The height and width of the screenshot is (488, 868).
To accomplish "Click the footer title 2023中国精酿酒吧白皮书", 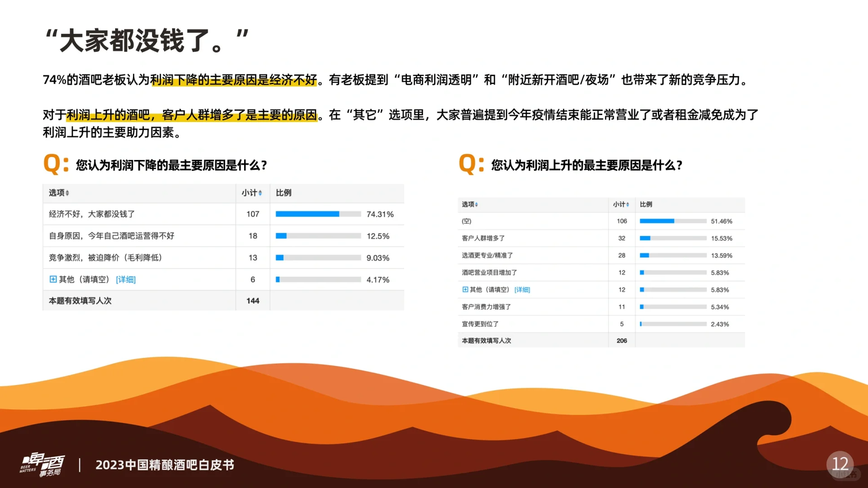I will [x=165, y=465].
